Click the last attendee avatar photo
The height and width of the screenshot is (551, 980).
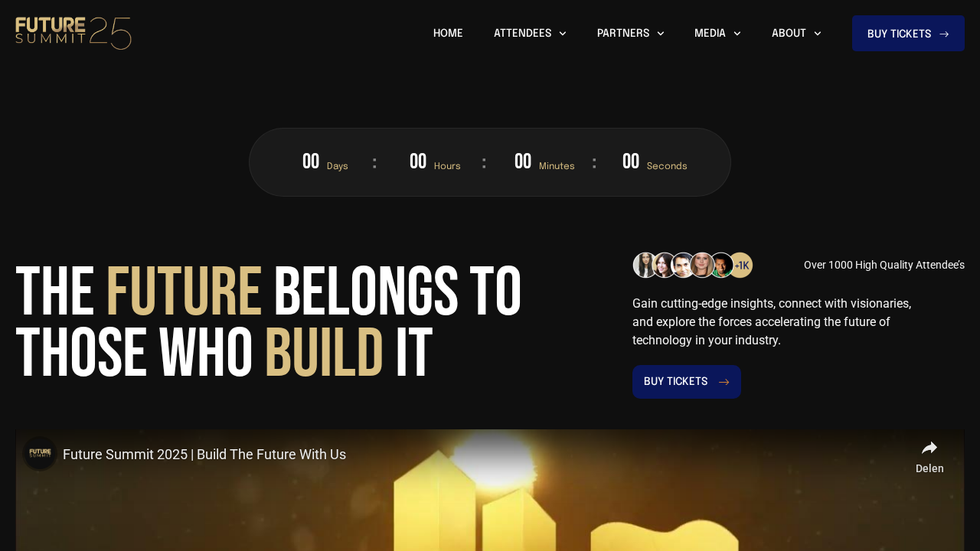(x=722, y=265)
